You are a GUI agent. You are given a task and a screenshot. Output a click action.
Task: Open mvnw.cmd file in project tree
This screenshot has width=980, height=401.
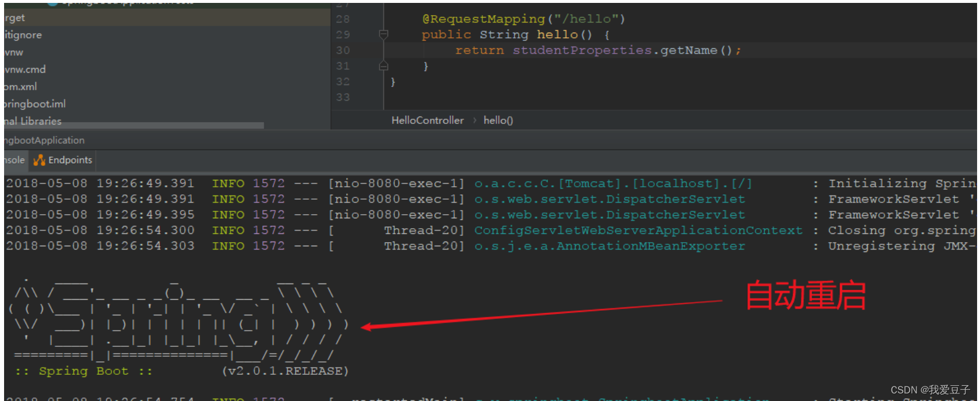click(x=25, y=69)
